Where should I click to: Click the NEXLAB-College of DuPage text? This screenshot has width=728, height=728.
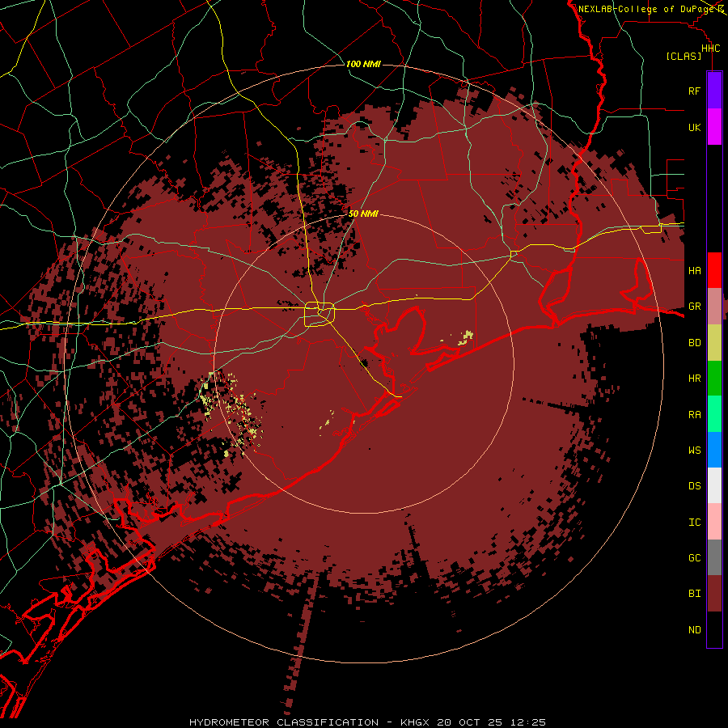645,9
